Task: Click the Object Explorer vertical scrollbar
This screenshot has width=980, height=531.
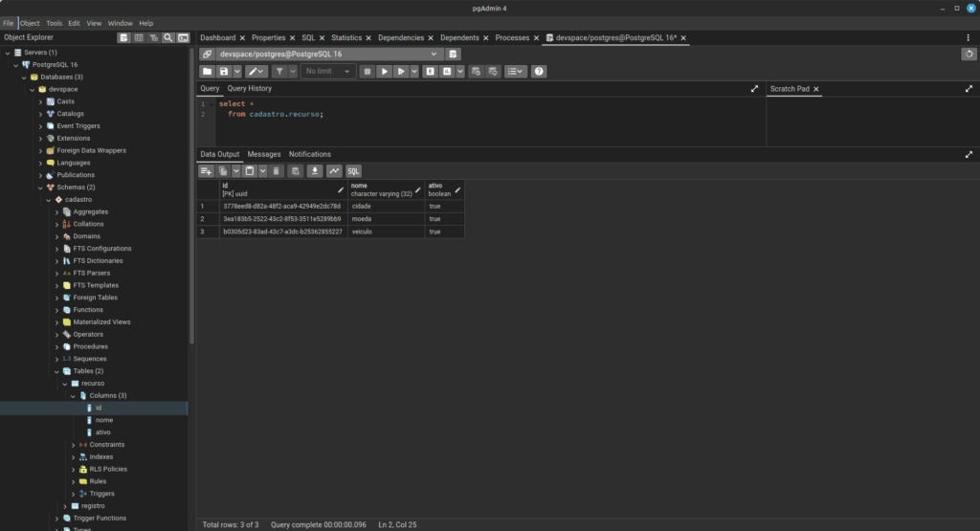Action: (191, 197)
